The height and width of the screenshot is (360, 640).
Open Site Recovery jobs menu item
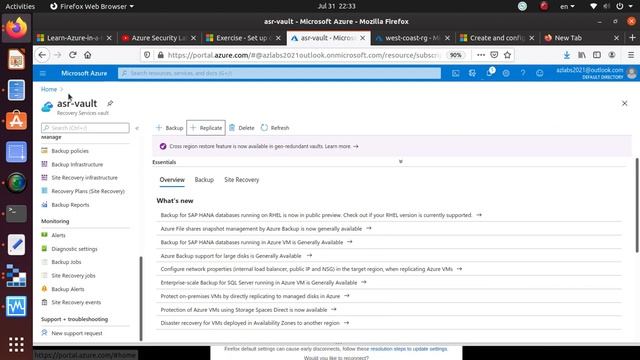pyautogui.click(x=73, y=276)
